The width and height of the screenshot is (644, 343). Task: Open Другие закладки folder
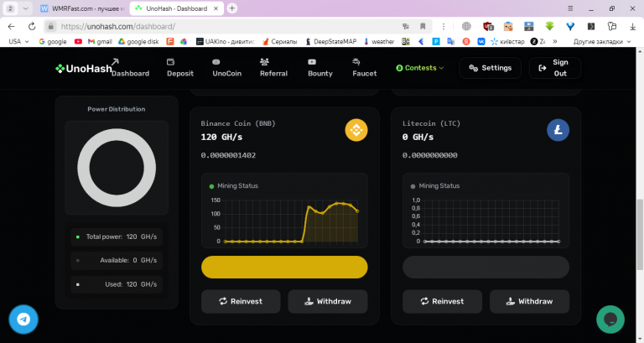[x=602, y=41]
